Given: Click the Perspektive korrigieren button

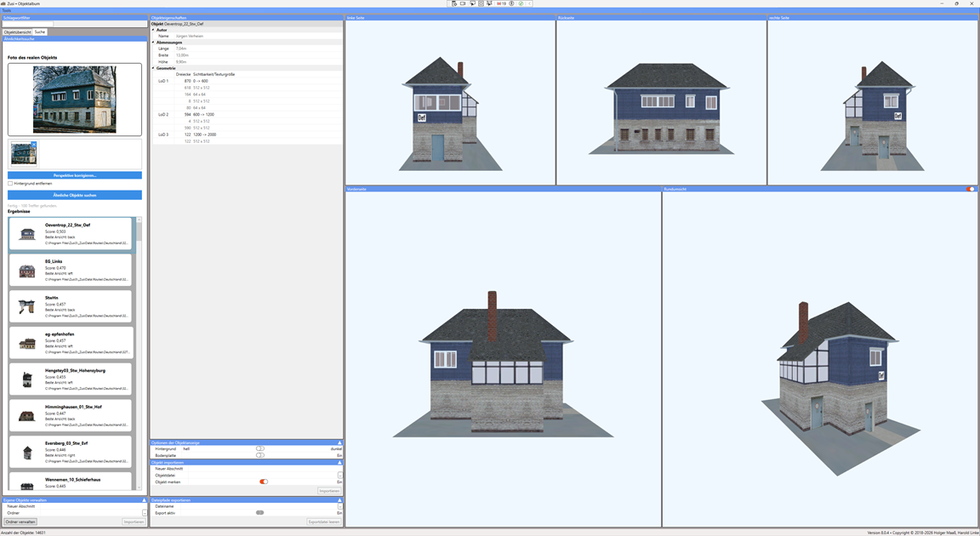Looking at the screenshot, I should pos(75,175).
